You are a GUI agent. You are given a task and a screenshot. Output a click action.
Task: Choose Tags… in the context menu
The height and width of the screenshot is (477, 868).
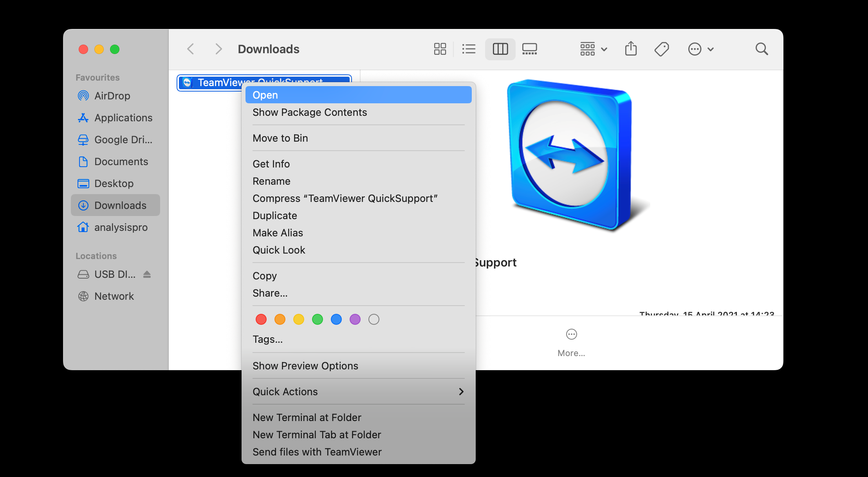[358, 339]
